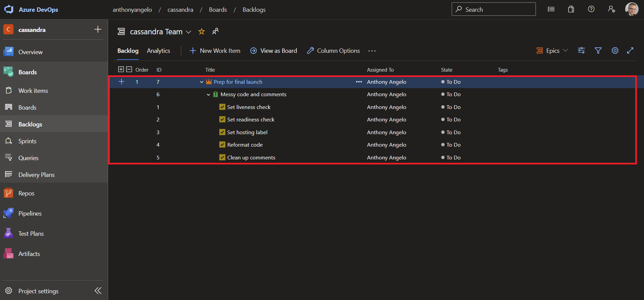Open User settings icon in header
644x300 pixels.
coord(611,9)
